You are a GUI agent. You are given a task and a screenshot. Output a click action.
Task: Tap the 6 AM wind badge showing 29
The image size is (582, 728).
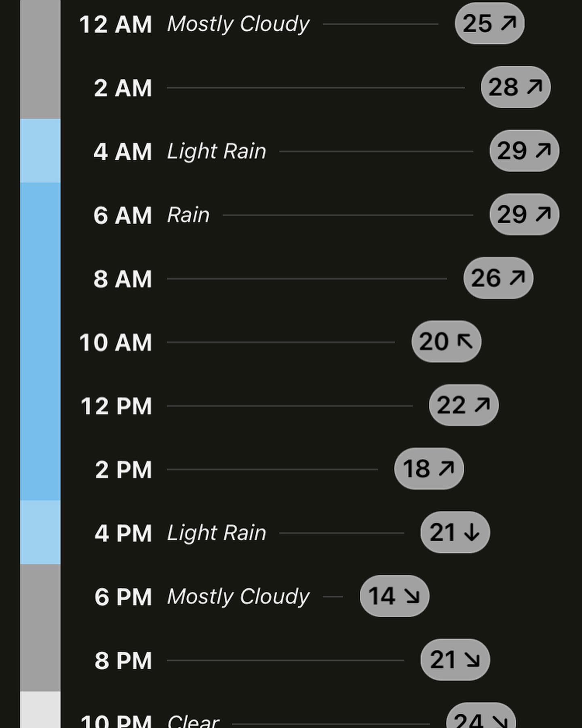[x=524, y=214]
